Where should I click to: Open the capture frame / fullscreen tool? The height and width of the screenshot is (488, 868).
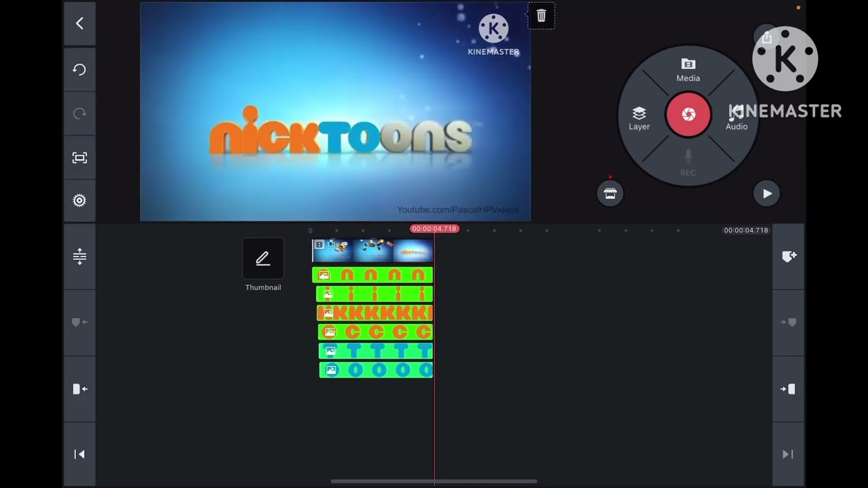click(79, 157)
